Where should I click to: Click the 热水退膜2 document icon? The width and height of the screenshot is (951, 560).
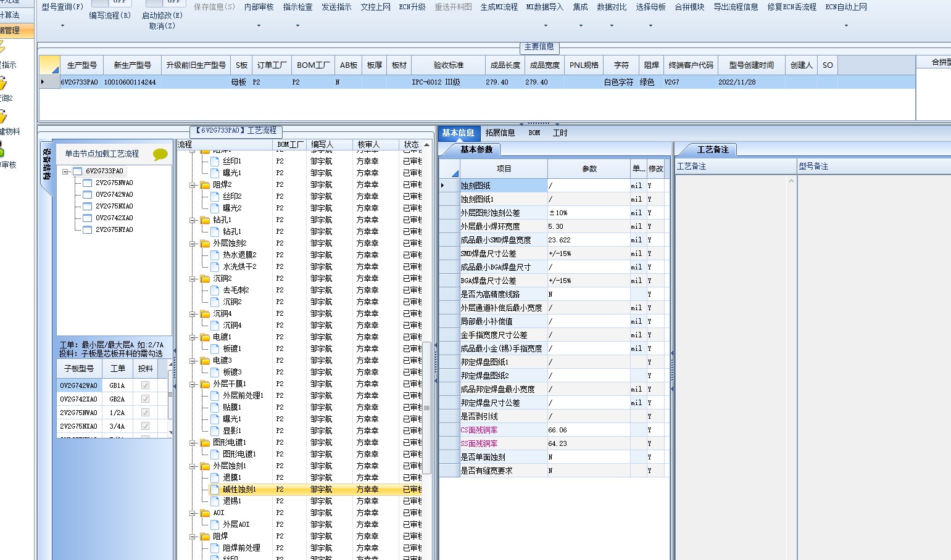(x=215, y=255)
